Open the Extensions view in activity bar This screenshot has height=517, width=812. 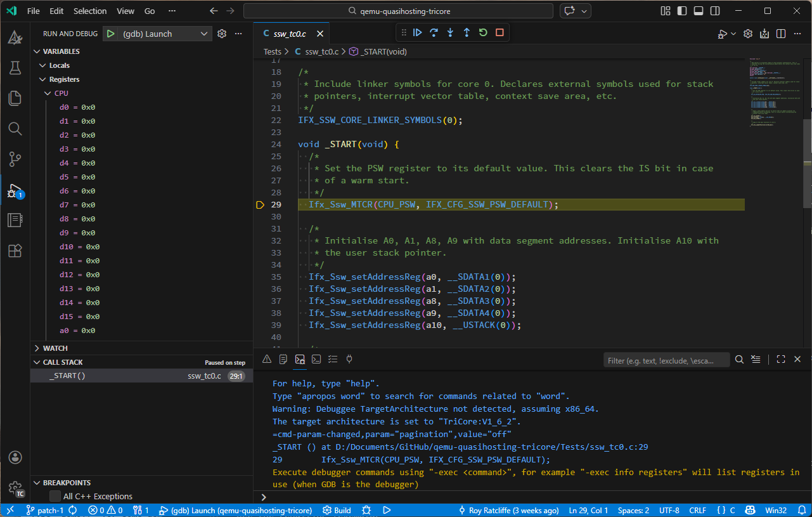[15, 251]
